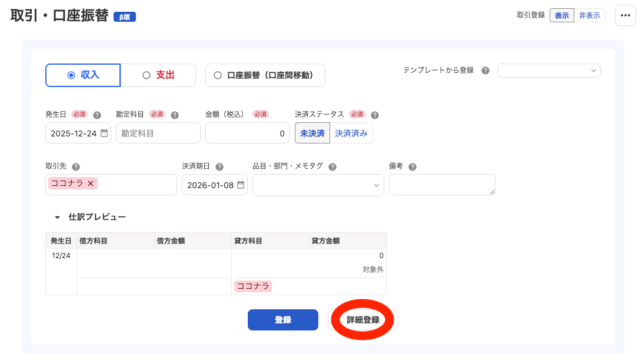Open the 決済期日 calendar icon

click(x=239, y=184)
